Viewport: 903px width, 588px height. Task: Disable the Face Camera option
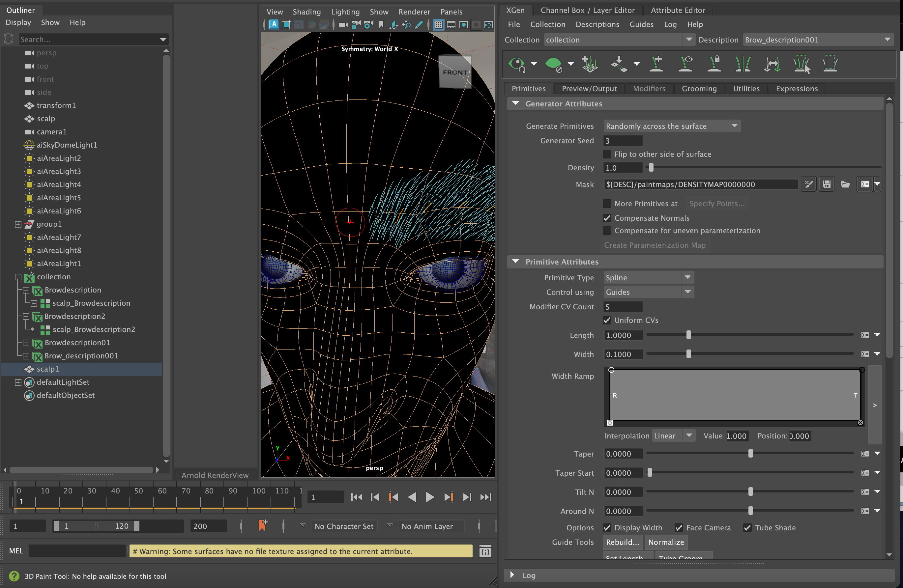(679, 527)
